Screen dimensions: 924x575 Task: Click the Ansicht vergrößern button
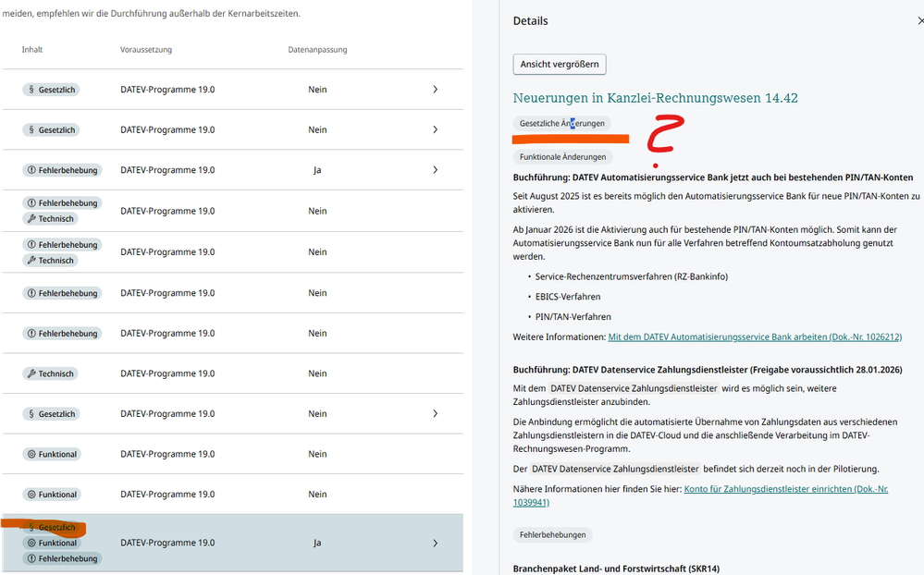coord(560,64)
